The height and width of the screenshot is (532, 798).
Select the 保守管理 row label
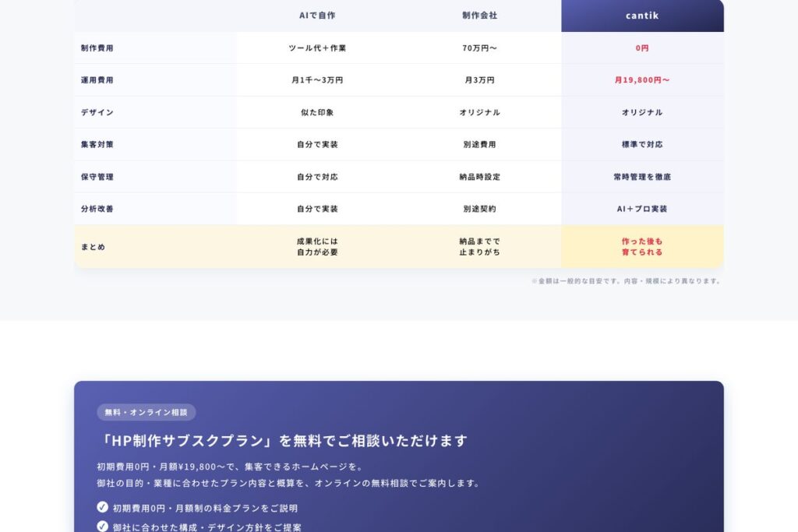click(97, 177)
